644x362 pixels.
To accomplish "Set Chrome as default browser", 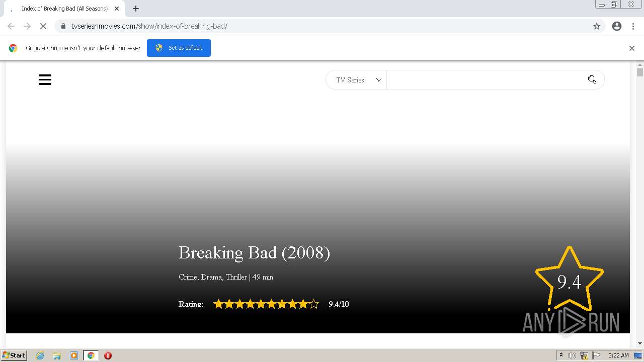I will coord(179,48).
